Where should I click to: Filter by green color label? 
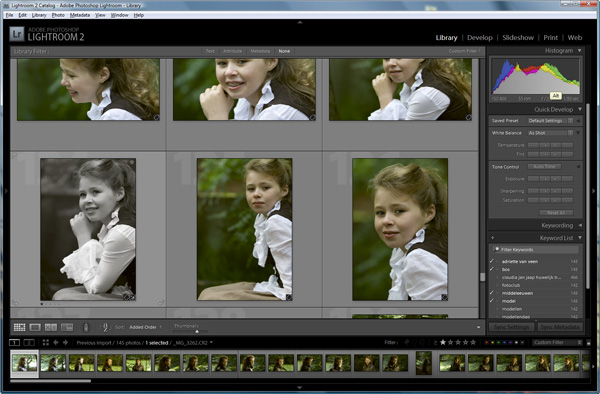[499, 342]
